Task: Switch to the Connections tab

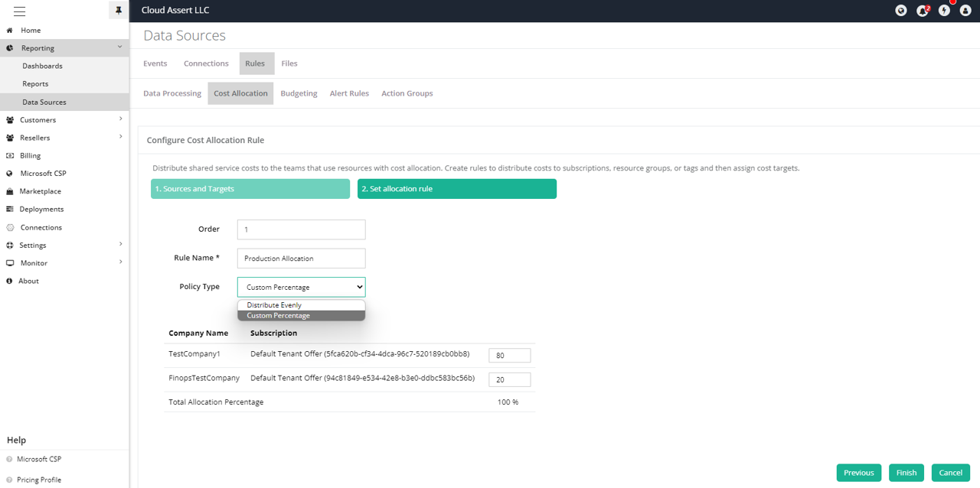Action: click(206, 63)
